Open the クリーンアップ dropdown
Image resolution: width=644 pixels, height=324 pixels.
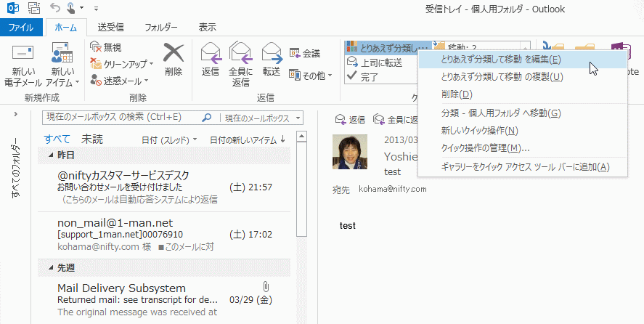coord(122,64)
